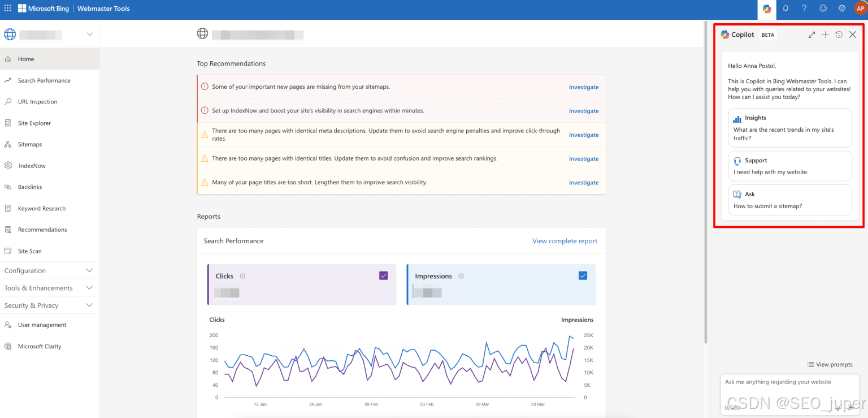
Task: Investigate missing sitemap pages recommendation
Action: (x=584, y=87)
